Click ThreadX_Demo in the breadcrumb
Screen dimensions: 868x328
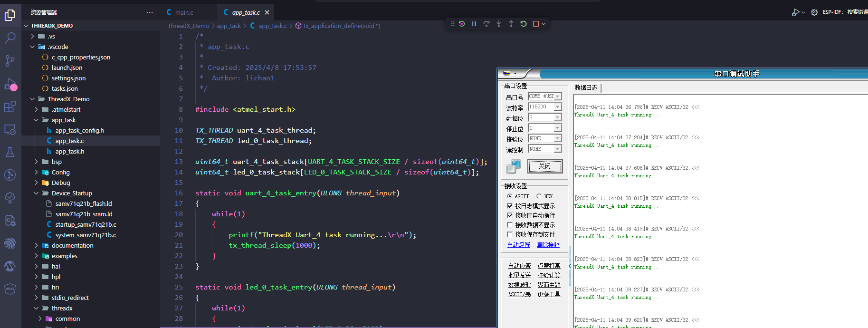[188, 26]
